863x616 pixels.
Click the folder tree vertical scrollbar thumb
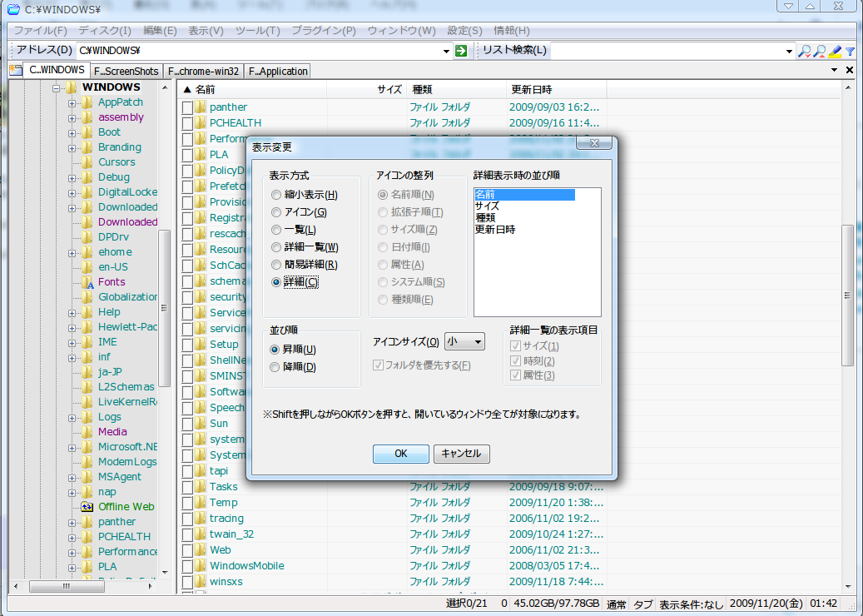pos(164,308)
